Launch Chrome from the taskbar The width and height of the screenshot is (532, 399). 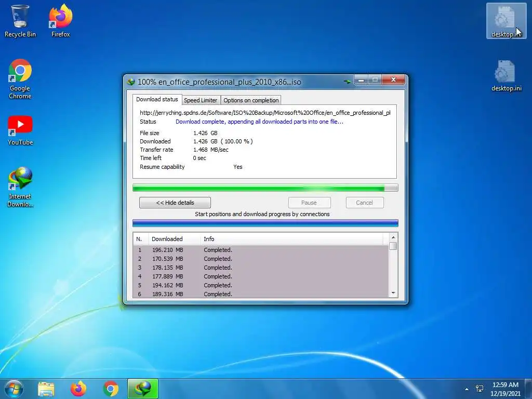click(x=111, y=389)
